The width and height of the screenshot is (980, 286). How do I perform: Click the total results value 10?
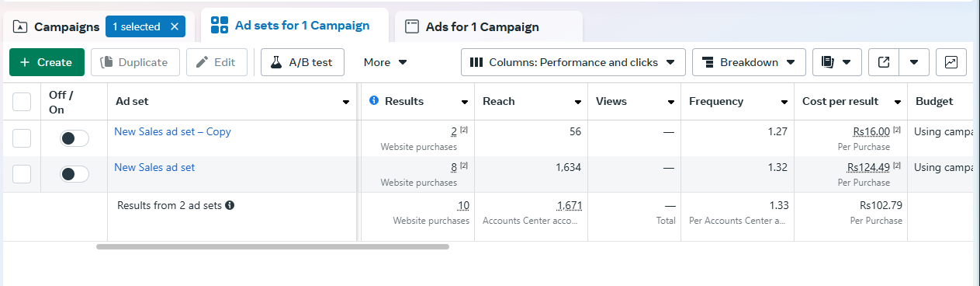tap(463, 206)
